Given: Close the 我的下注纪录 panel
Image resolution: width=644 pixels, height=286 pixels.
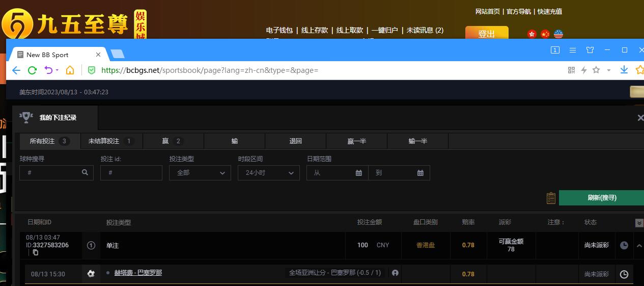Looking at the screenshot, I should pyautogui.click(x=640, y=118).
